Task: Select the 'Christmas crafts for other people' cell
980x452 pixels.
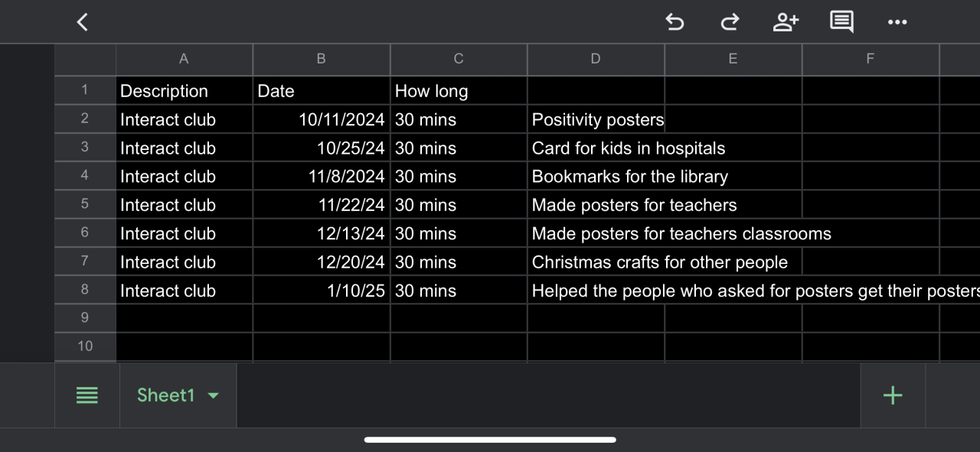Action: pos(596,262)
